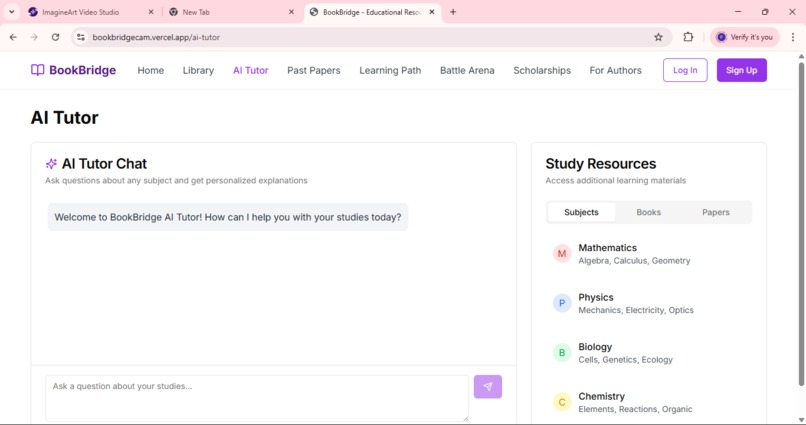Go to Past Papers page
Viewport: 806px width, 425px height.
click(314, 70)
